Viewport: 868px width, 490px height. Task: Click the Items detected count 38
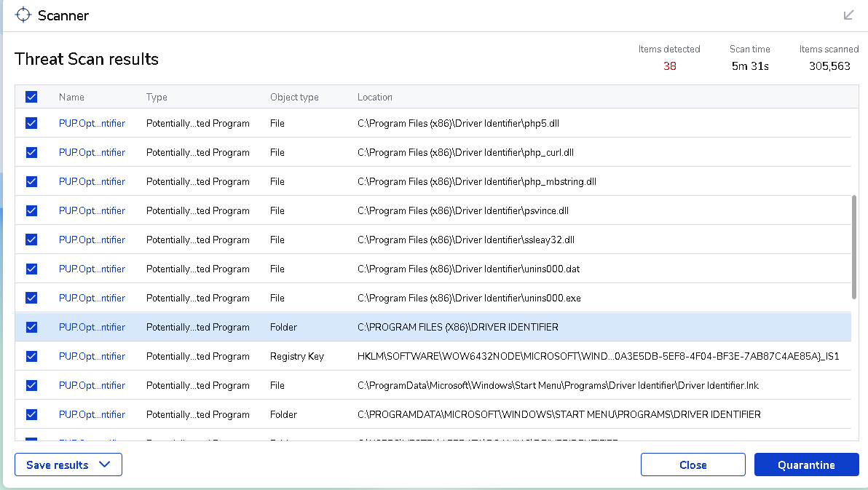pyautogui.click(x=669, y=66)
